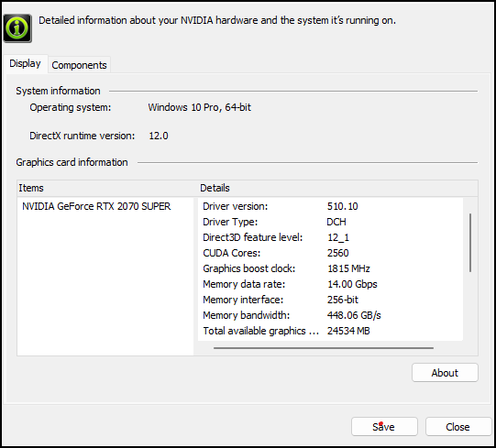Click the vertical scrollbar in Details list

pos(470,243)
